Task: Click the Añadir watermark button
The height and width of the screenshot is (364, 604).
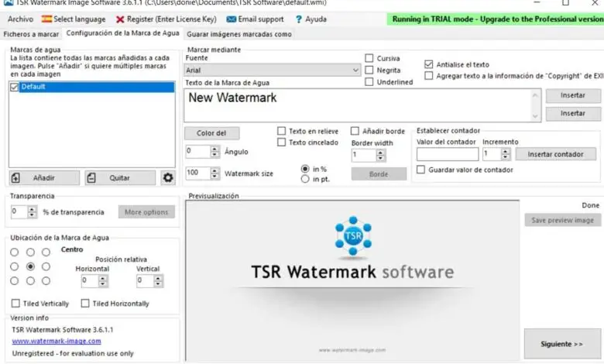Action: 44,178
